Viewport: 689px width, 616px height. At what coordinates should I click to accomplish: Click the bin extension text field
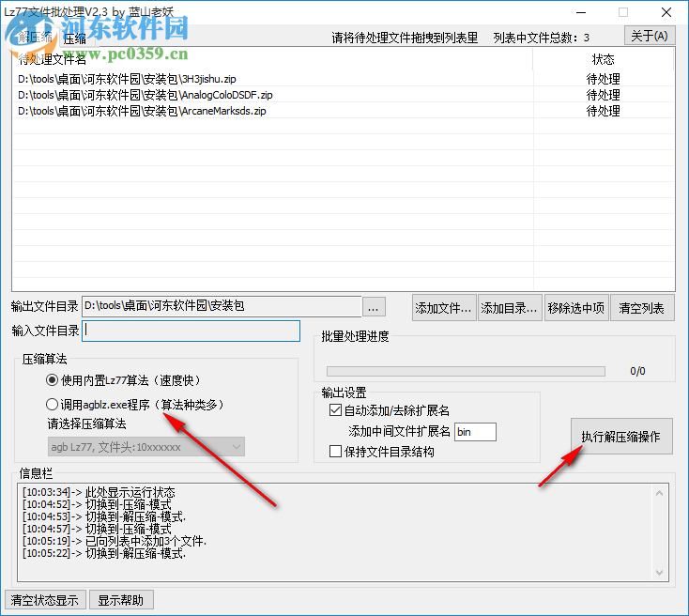pyautogui.click(x=475, y=432)
